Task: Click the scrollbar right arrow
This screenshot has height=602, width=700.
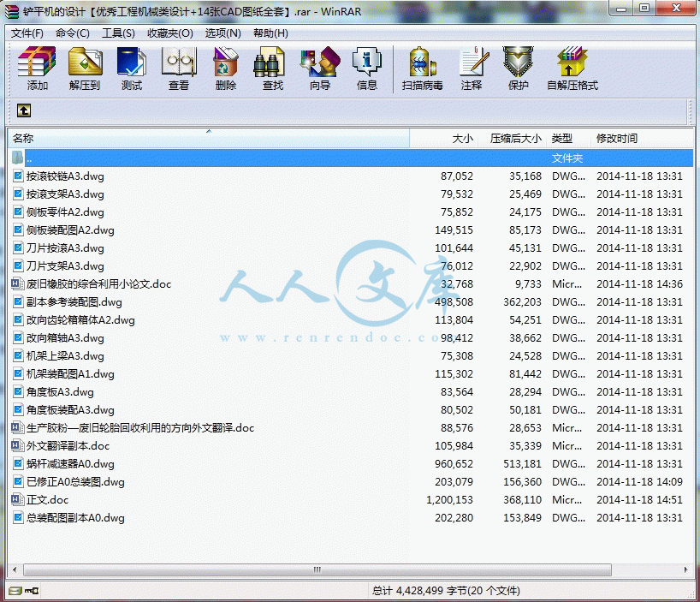Action: (685, 569)
